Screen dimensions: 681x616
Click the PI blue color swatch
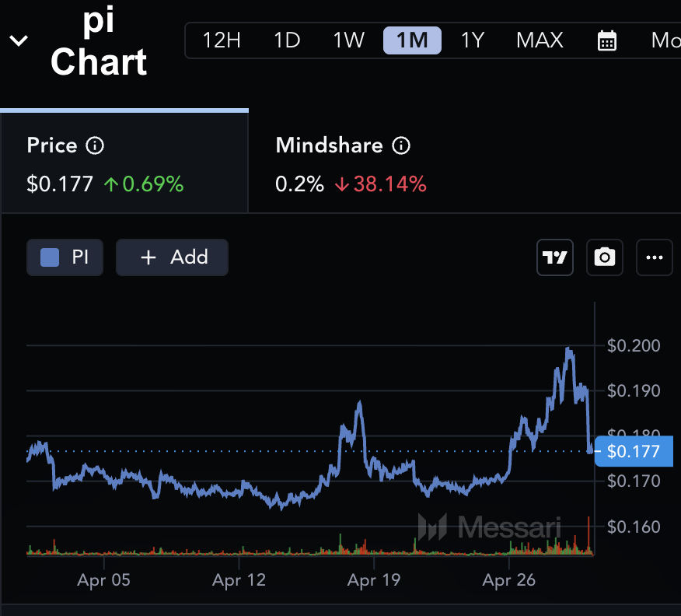point(50,257)
